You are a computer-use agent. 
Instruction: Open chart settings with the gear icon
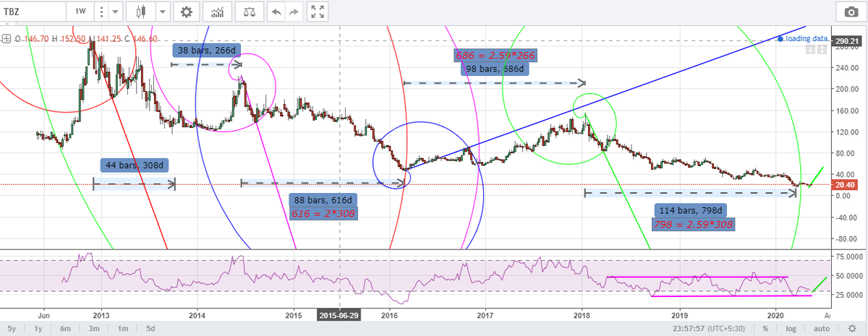(x=187, y=12)
